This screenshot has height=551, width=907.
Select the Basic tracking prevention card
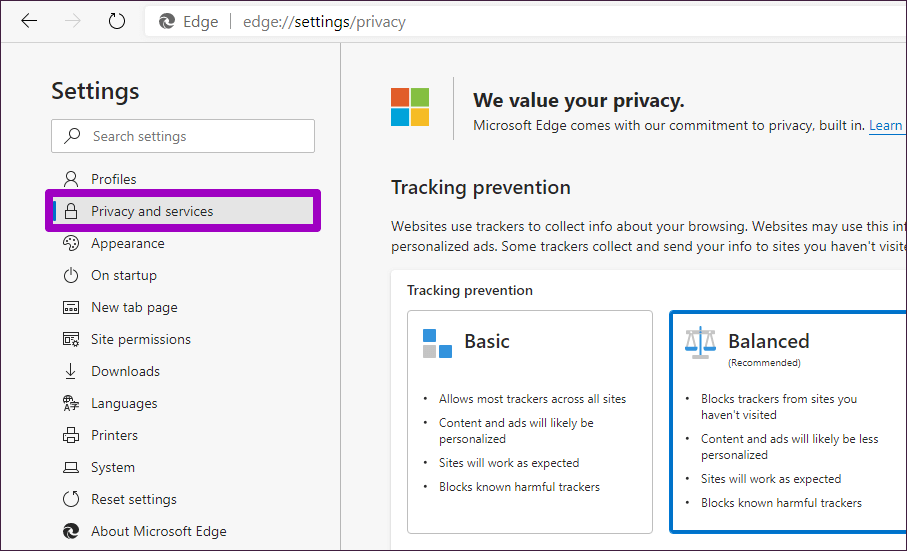530,422
